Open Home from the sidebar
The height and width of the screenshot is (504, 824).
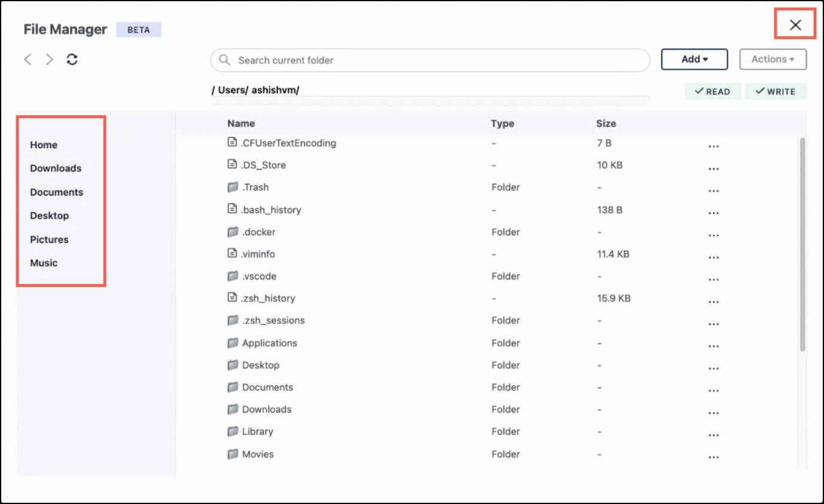click(x=44, y=145)
